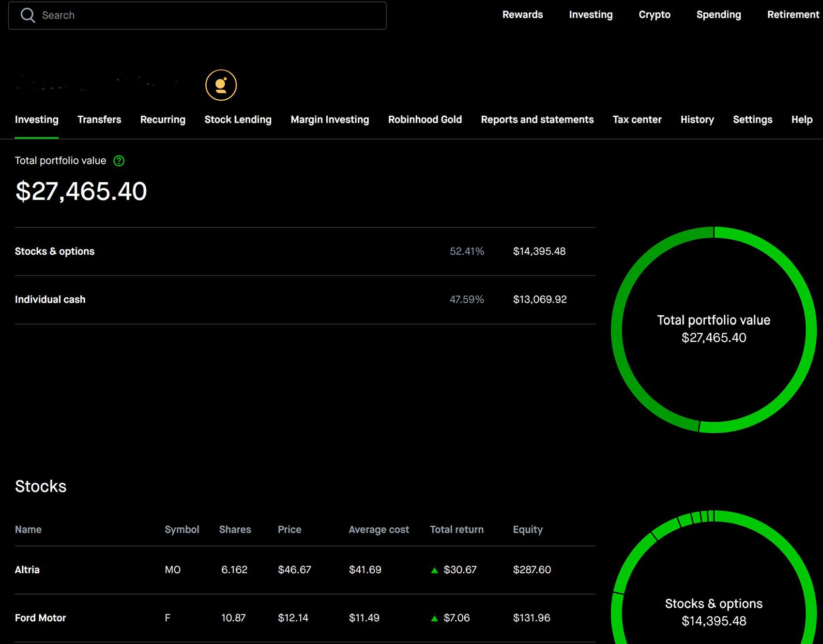The width and height of the screenshot is (823, 644).
Task: Sort by the Price column header
Action: coord(290,530)
